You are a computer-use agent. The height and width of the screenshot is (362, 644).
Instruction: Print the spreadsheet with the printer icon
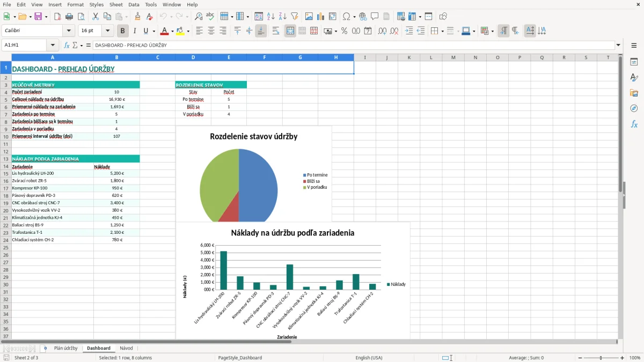(x=69, y=17)
